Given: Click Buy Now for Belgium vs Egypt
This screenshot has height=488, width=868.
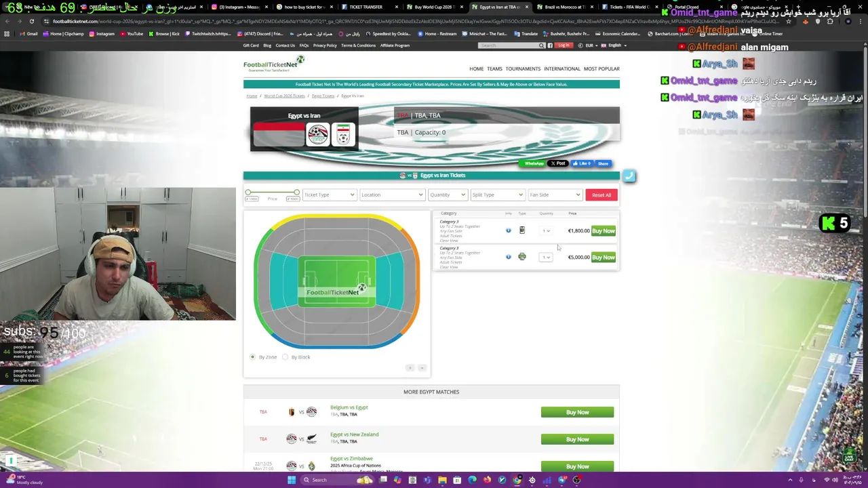Looking at the screenshot, I should [577, 412].
